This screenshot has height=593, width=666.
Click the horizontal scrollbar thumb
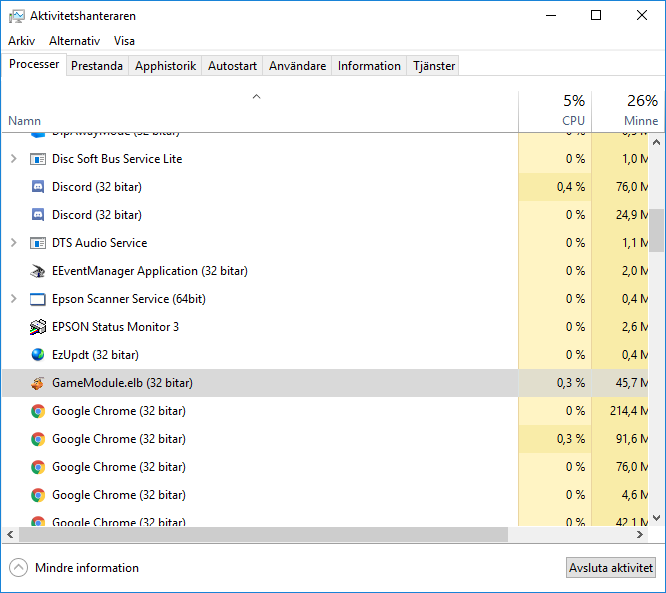click(263, 535)
